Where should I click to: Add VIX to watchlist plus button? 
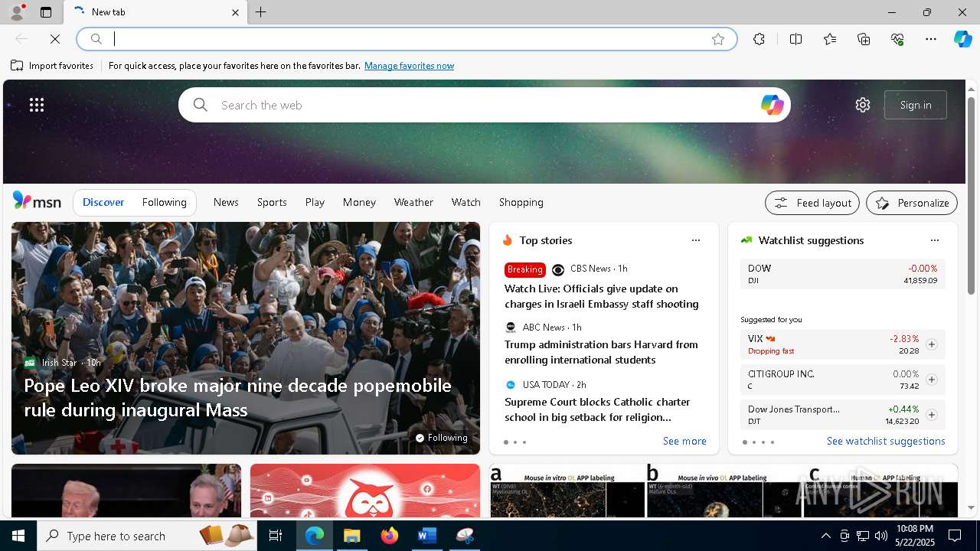(932, 344)
